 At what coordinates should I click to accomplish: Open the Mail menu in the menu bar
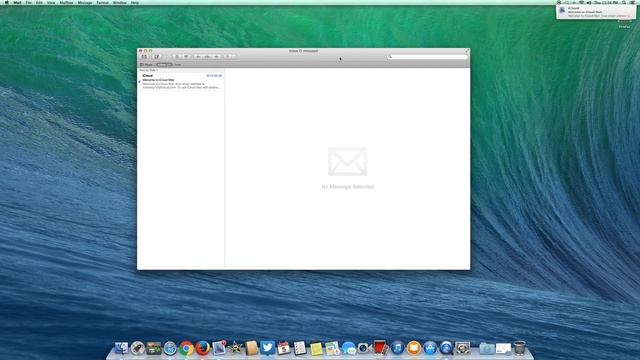tap(17, 2)
